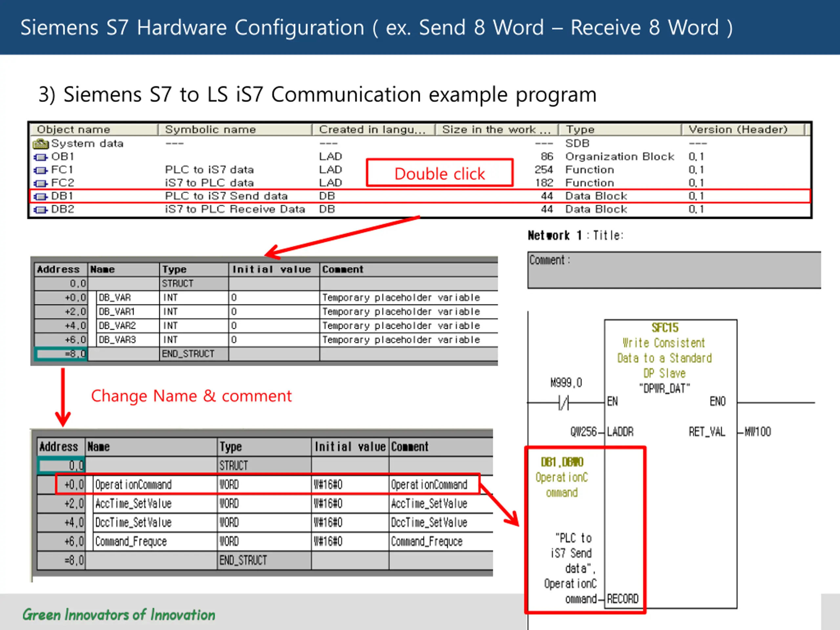Screen dimensions: 840x630
Task: Click the DB_VAR2 name cell
Action: (x=128, y=325)
